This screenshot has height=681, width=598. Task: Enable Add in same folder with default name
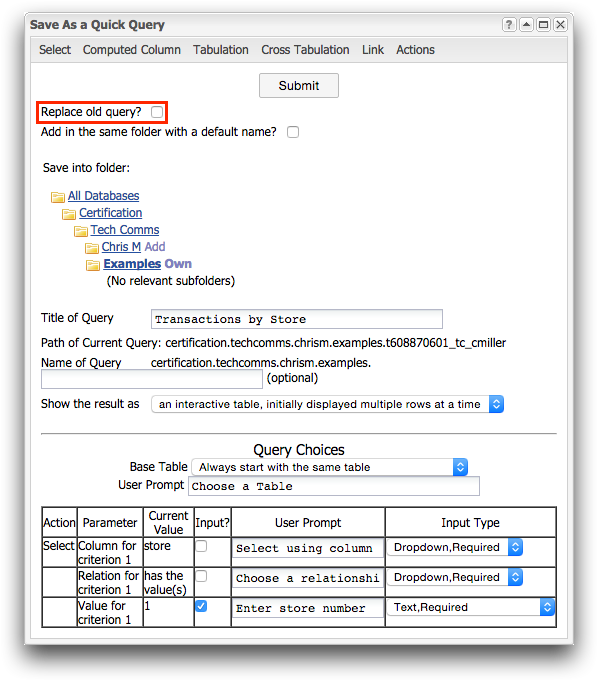click(x=293, y=132)
